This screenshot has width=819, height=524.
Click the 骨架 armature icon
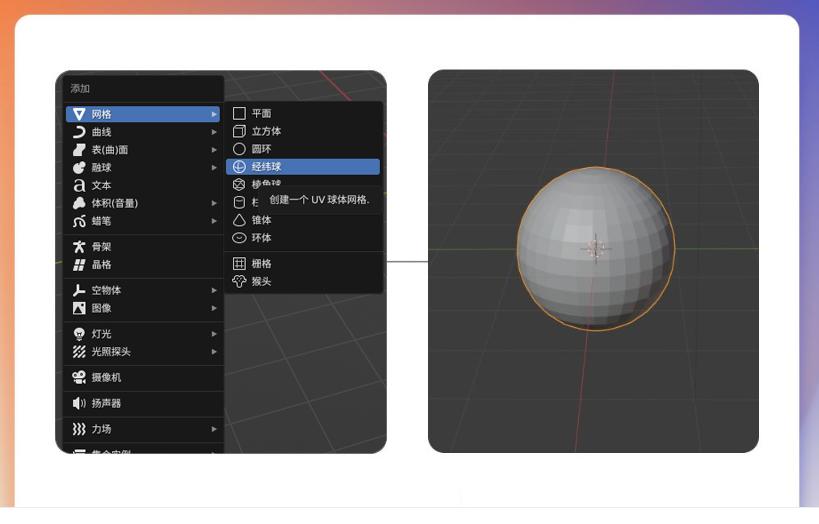point(79,247)
